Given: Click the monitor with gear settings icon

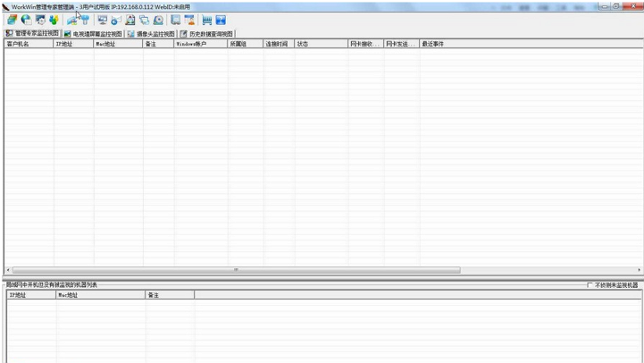Looking at the screenshot, I should tap(40, 20).
